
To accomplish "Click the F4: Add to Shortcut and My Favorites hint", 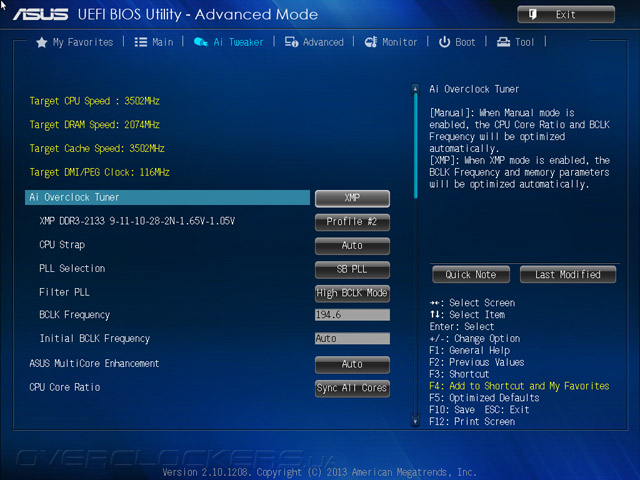I will tap(519, 386).
